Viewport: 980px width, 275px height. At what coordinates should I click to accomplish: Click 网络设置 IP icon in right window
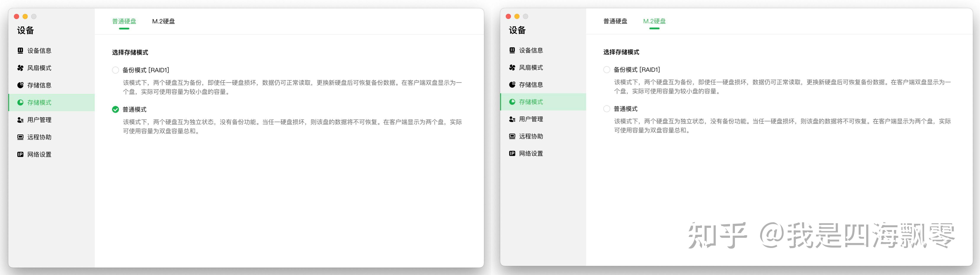pos(512,153)
